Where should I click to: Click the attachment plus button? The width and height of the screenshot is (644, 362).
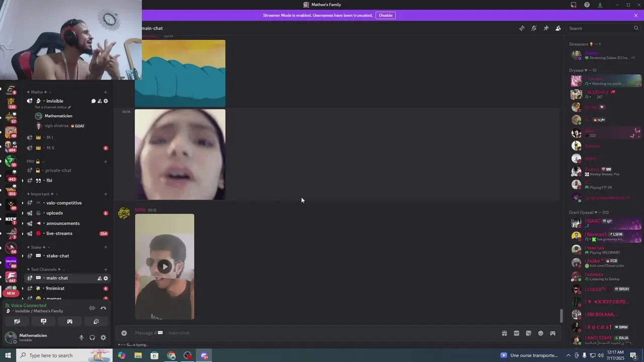tap(124, 333)
